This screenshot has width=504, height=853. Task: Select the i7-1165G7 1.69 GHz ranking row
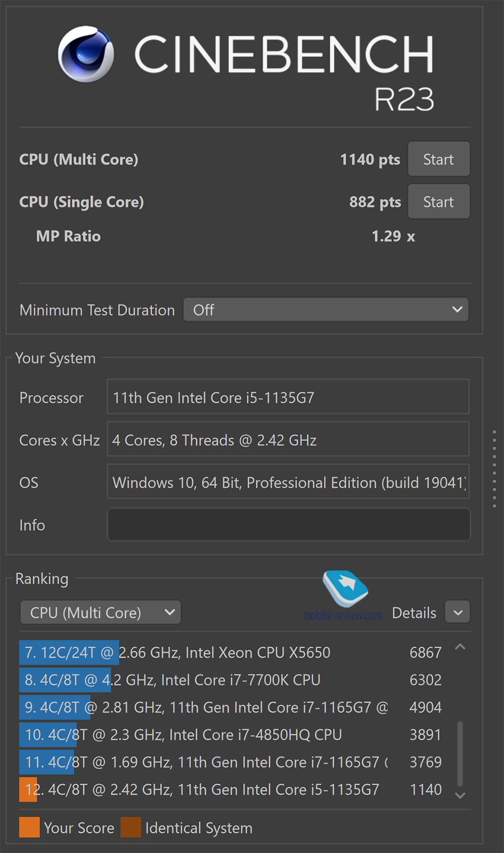232,762
